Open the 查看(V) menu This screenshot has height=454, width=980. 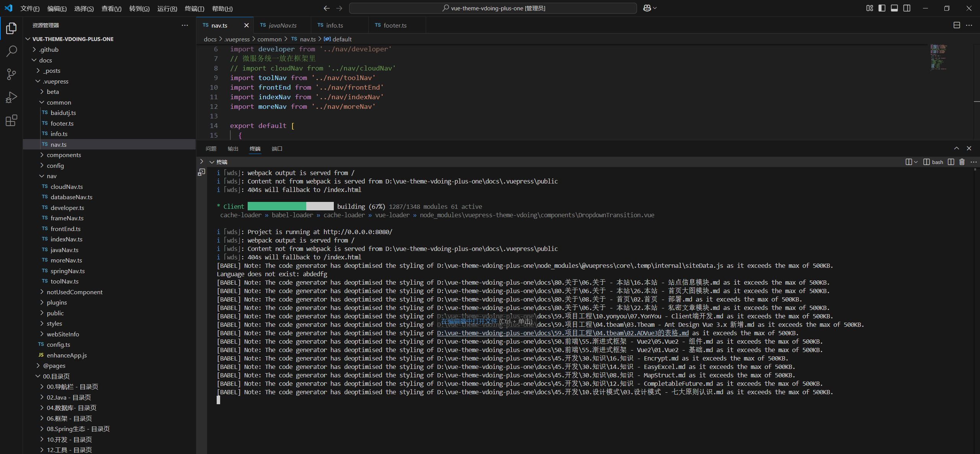pos(111,8)
